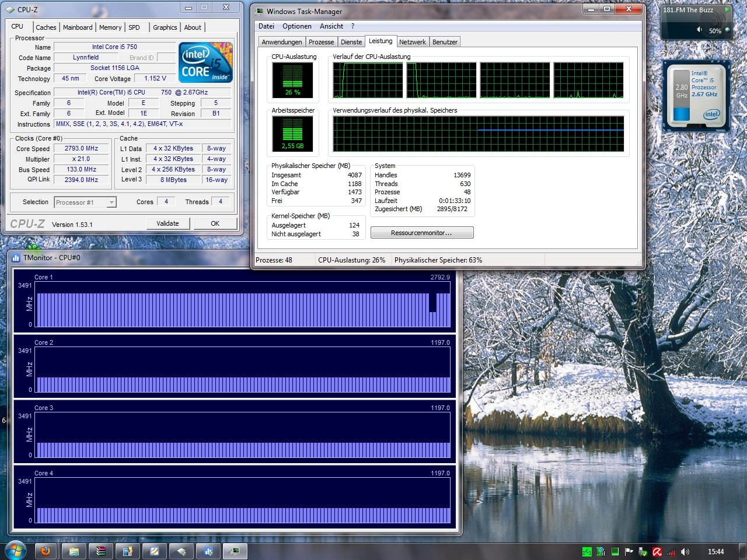The width and height of the screenshot is (747, 560).
Task: Click the Core Speed value 2793.0 MHz
Action: [x=81, y=148]
